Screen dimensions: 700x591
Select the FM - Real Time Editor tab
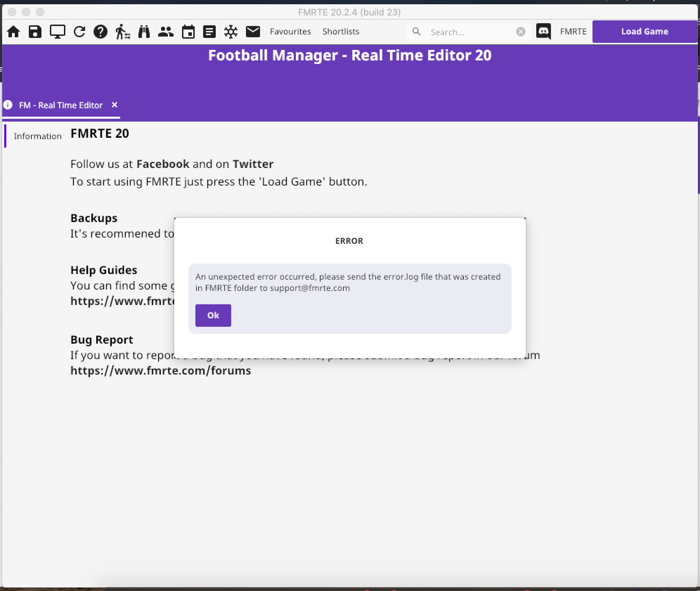pyautogui.click(x=61, y=105)
